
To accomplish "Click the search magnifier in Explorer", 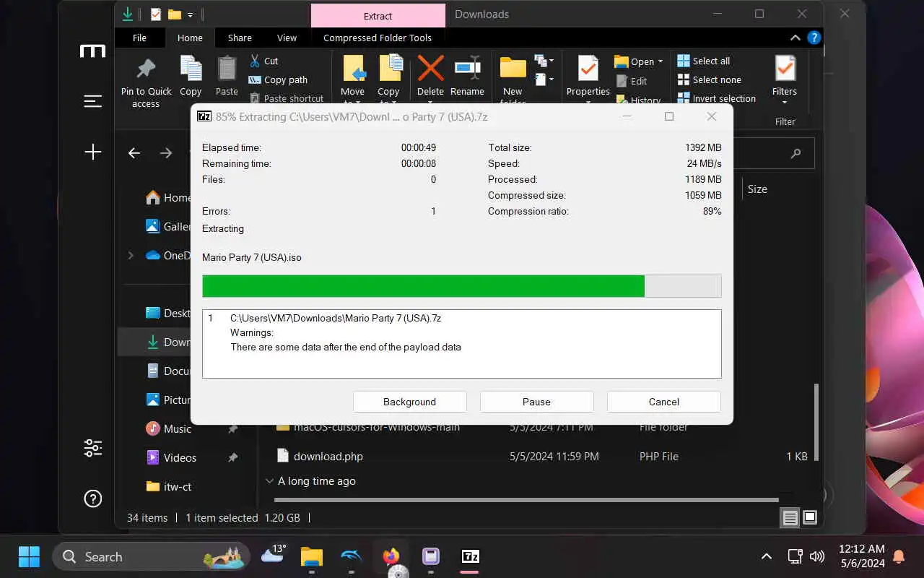I will click(796, 153).
